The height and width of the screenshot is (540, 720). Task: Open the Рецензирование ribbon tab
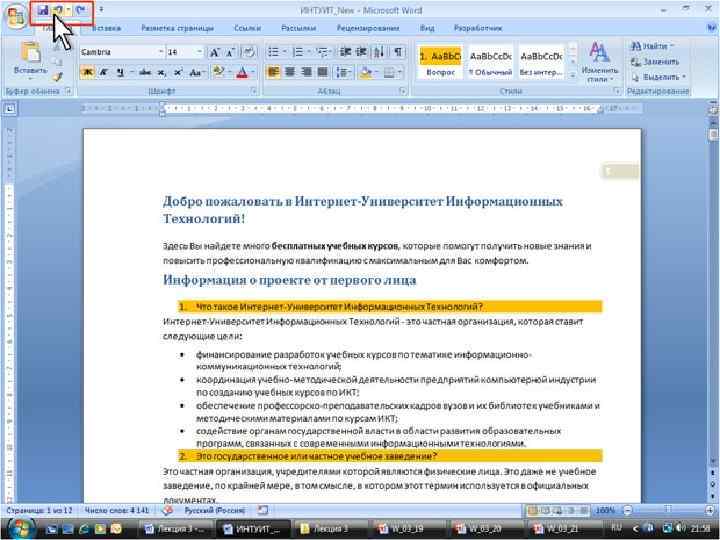(368, 28)
